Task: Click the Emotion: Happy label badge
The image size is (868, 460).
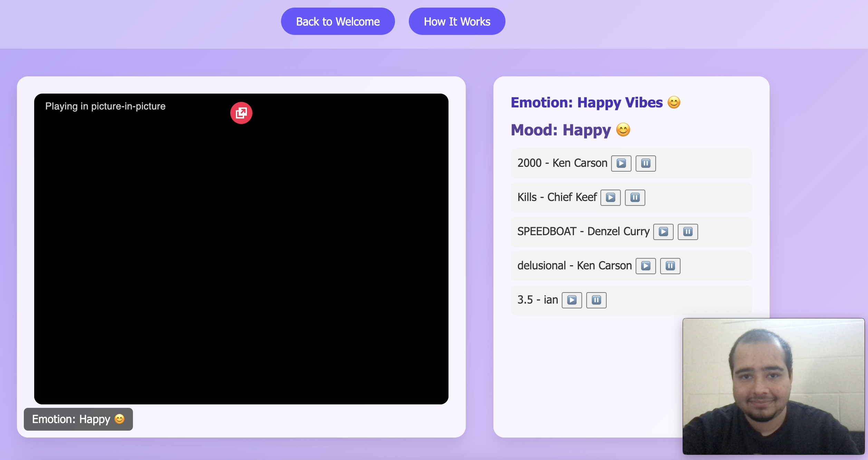Action: pyautogui.click(x=78, y=419)
